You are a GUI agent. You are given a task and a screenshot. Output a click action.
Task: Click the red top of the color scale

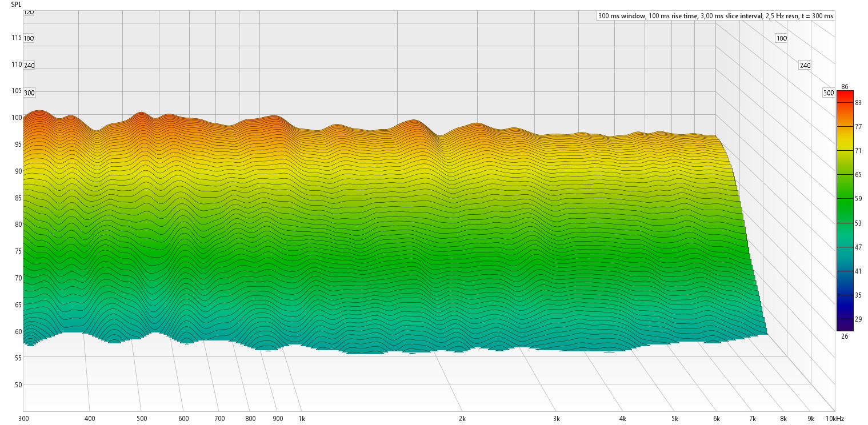[x=845, y=95]
